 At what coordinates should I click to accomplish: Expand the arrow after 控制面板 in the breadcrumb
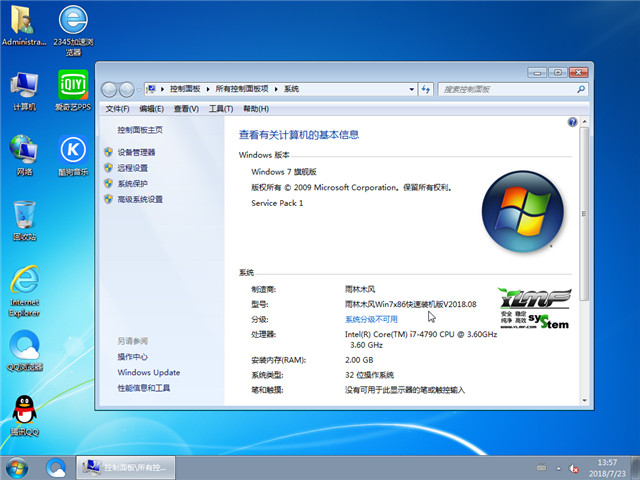[208, 89]
